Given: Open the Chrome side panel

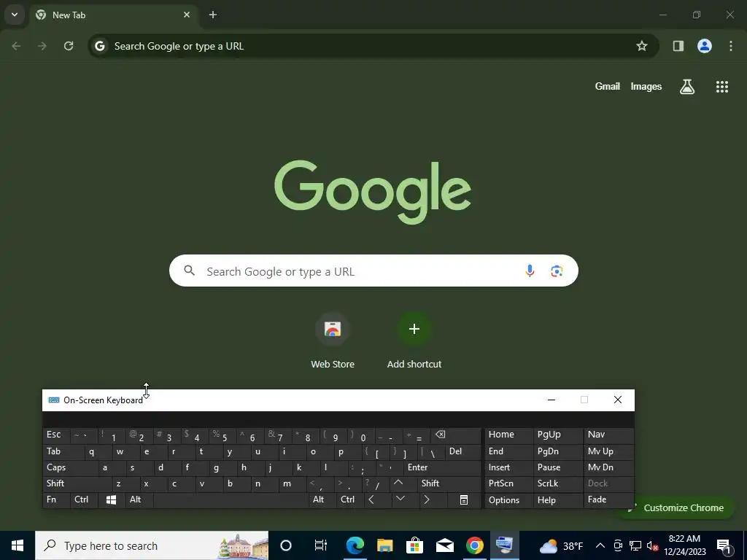Looking at the screenshot, I should [678, 46].
